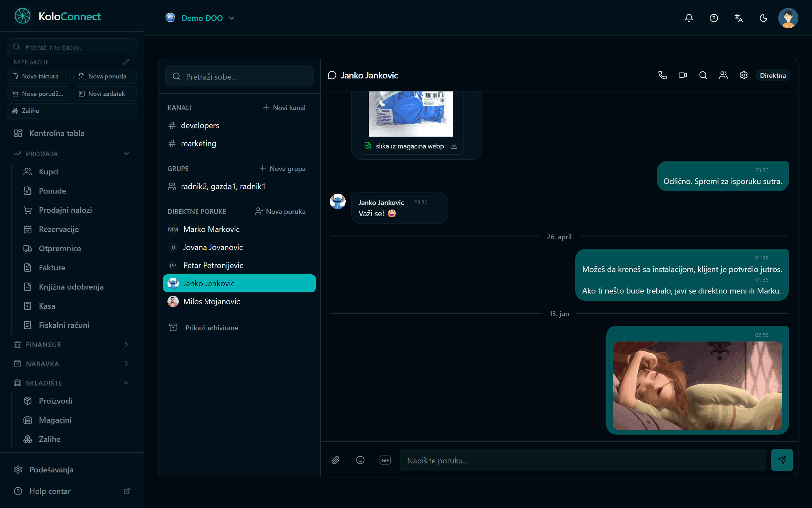812x508 pixels.
Task: Open emoji picker in message bar
Action: [x=360, y=460]
